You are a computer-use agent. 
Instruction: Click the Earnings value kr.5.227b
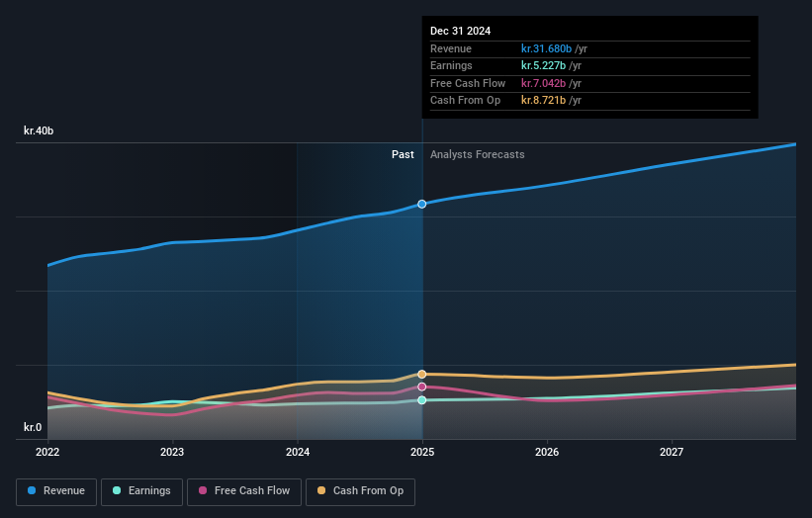tap(543, 65)
